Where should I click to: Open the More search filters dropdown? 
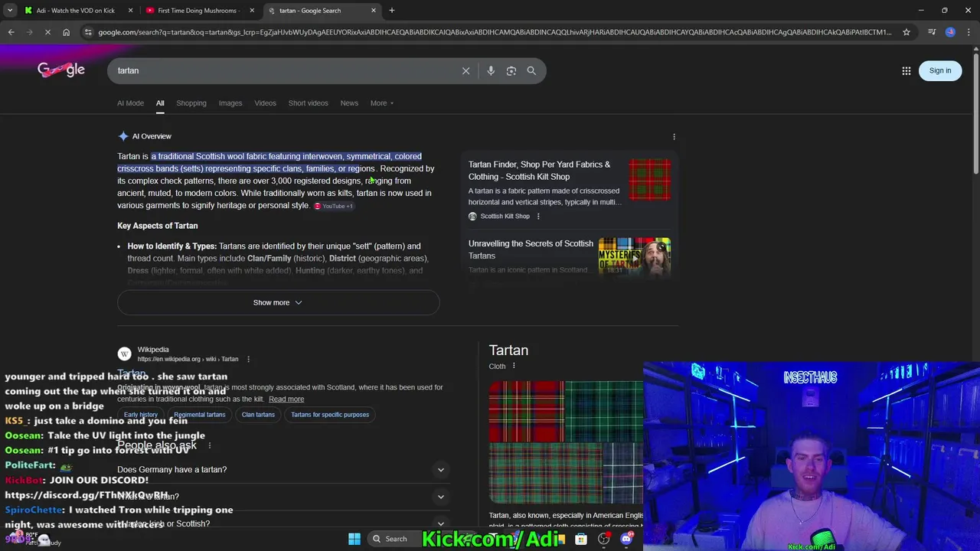tap(382, 103)
